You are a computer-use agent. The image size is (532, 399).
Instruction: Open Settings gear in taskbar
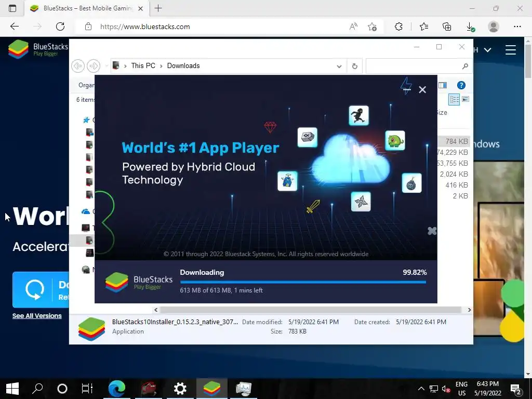click(180, 389)
